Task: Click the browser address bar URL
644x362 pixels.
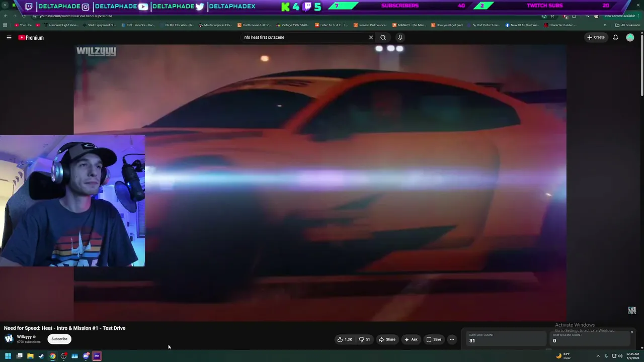Action: pos(75,16)
